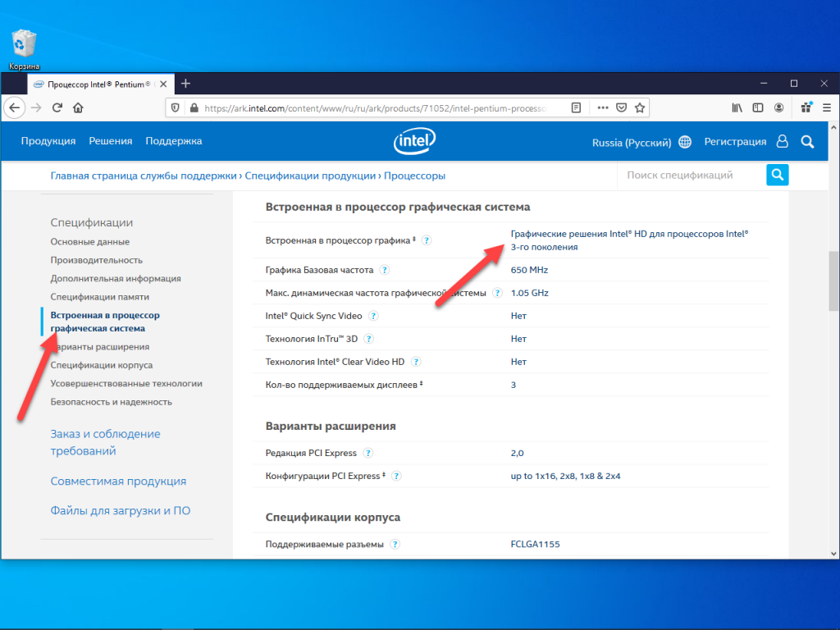Click the blue specification search button
Viewport: 840px width, 630px height.
[777, 175]
